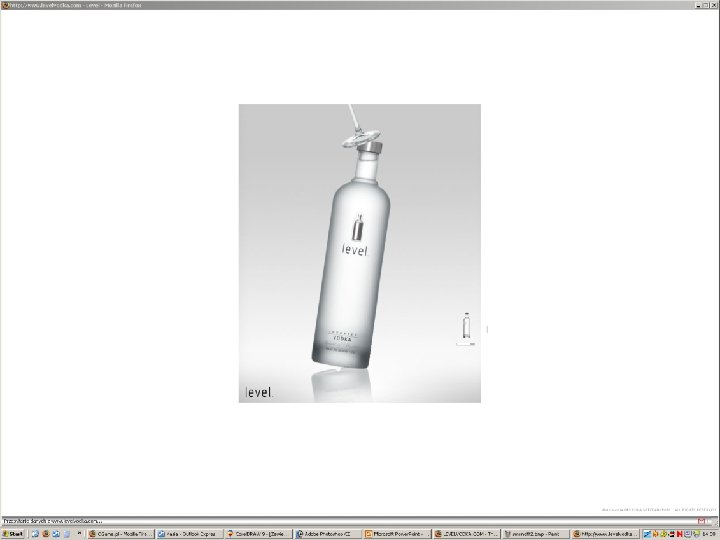Image resolution: width=720 pixels, height=540 pixels.
Task: Expand the Quick Launch overflow chevron
Action: click(79, 533)
